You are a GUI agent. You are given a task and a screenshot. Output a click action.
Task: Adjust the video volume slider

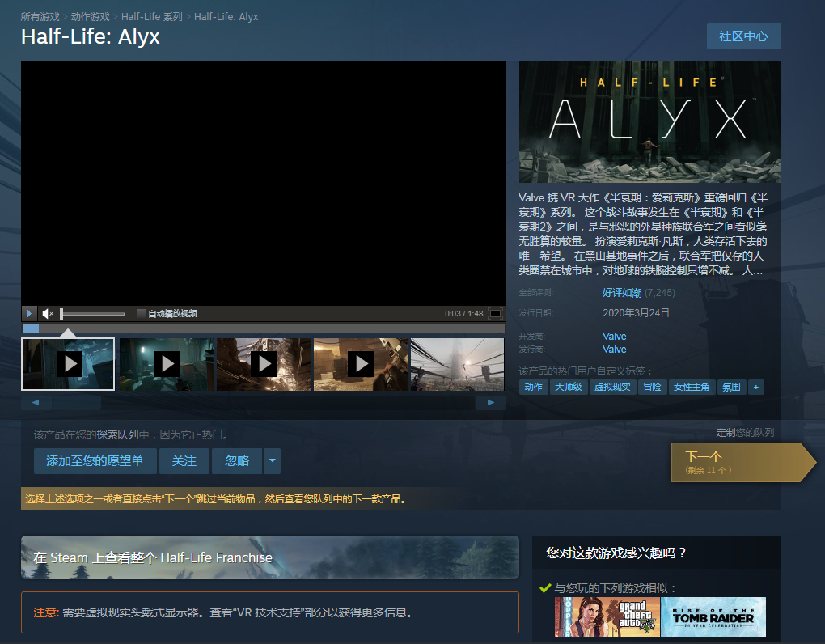coord(92,314)
